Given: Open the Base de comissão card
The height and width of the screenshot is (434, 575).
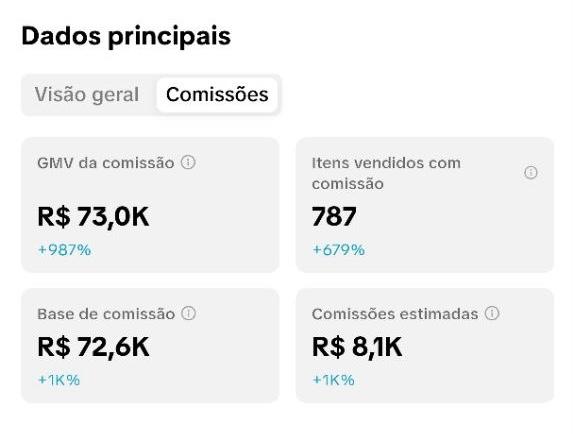Looking at the screenshot, I should tap(150, 346).
